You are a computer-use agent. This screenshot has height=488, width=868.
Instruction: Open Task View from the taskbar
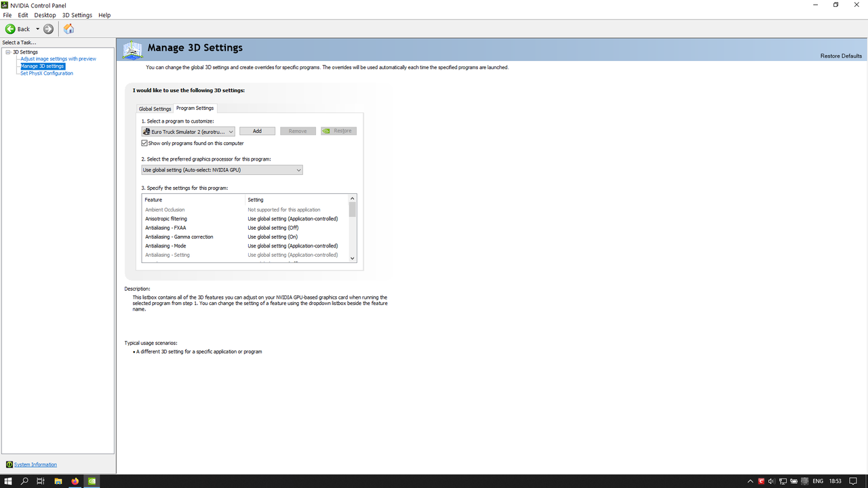pyautogui.click(x=41, y=481)
